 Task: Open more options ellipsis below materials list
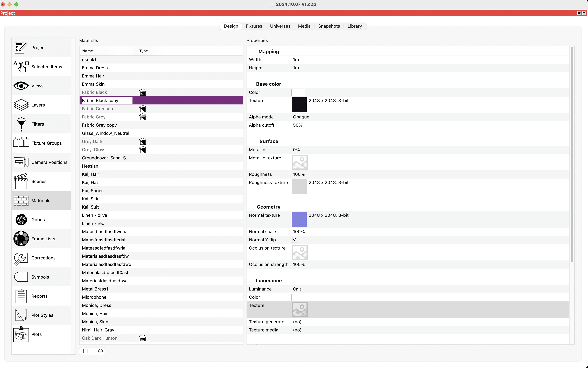101,351
